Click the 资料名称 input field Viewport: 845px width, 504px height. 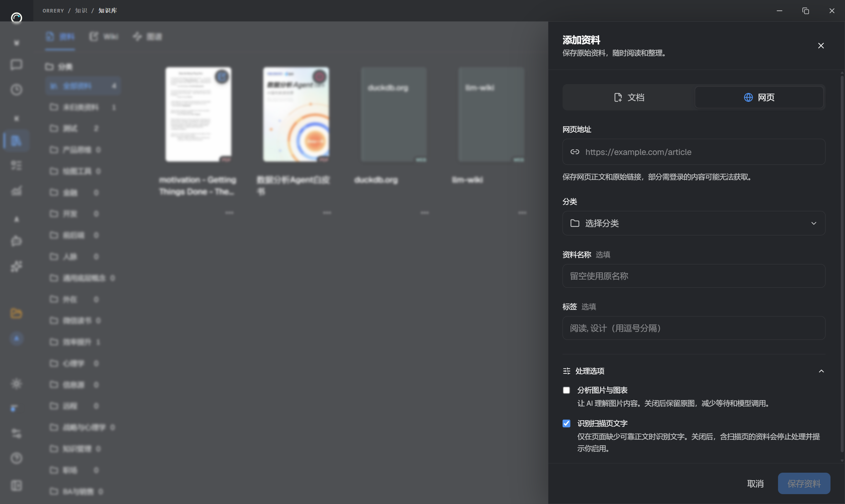click(x=694, y=276)
